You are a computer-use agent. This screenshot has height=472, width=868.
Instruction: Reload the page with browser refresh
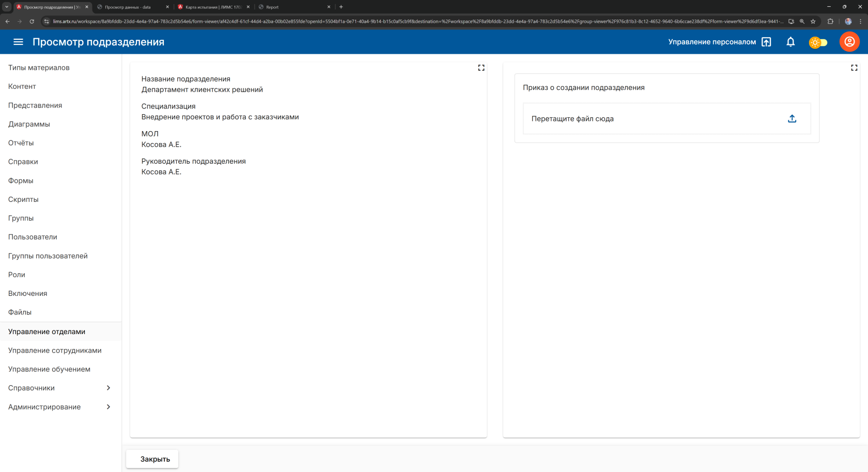(x=32, y=22)
